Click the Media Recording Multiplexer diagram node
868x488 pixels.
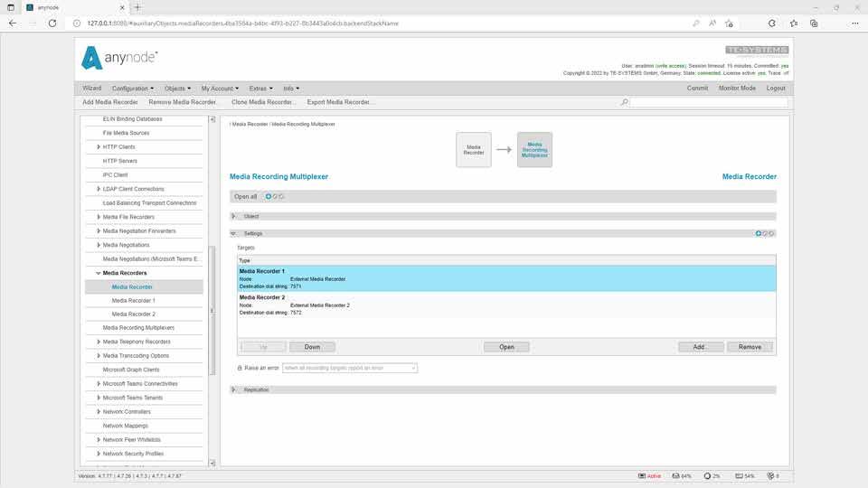(534, 149)
